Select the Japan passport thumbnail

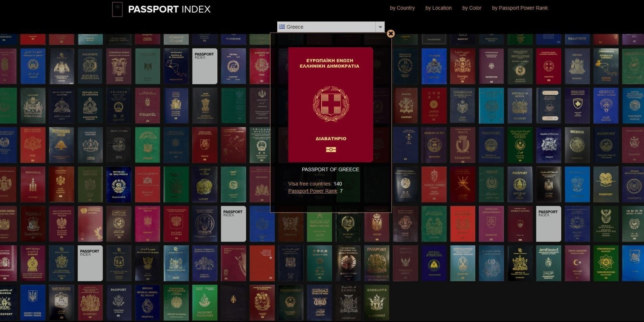click(434, 106)
